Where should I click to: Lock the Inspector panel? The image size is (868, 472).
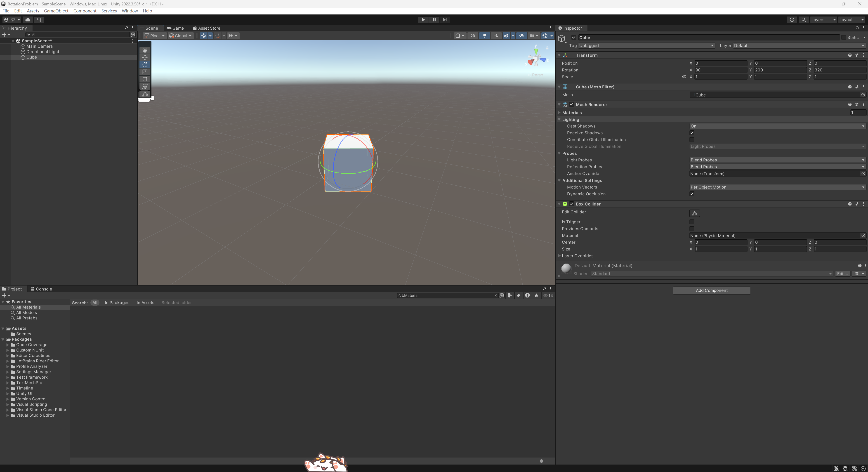857,28
